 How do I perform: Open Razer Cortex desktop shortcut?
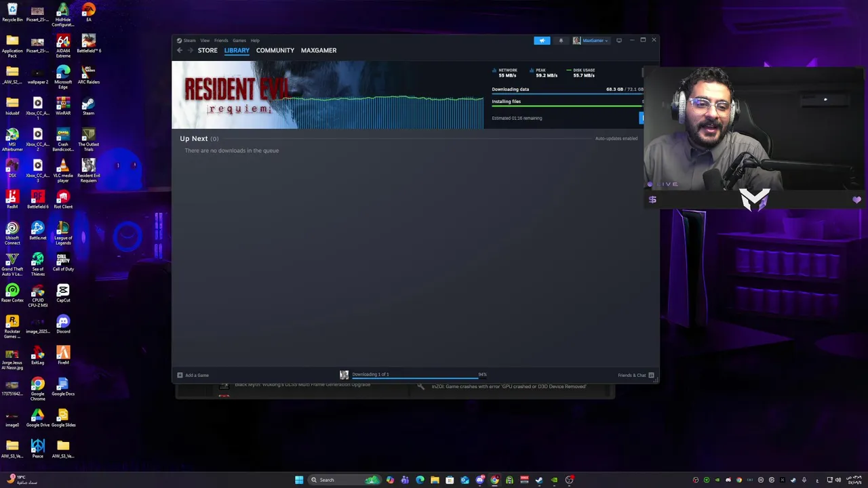(12, 293)
